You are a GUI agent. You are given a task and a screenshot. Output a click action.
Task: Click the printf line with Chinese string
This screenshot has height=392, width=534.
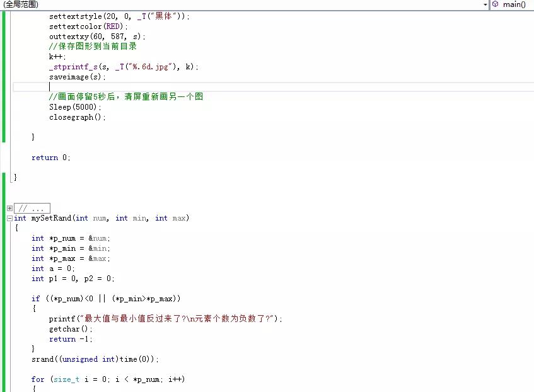(166, 319)
